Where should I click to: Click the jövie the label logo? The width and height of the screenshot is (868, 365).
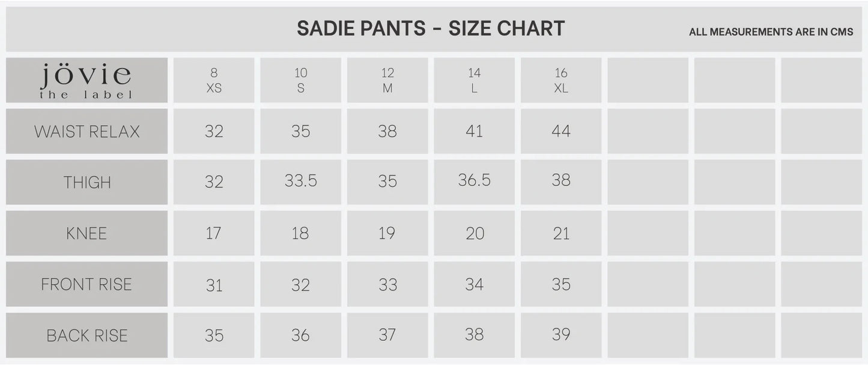click(x=86, y=81)
